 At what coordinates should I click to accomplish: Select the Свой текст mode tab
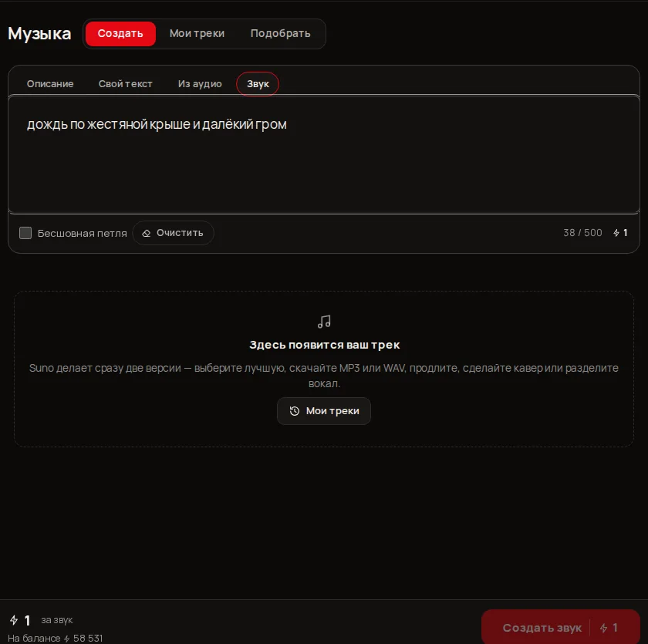tap(126, 84)
